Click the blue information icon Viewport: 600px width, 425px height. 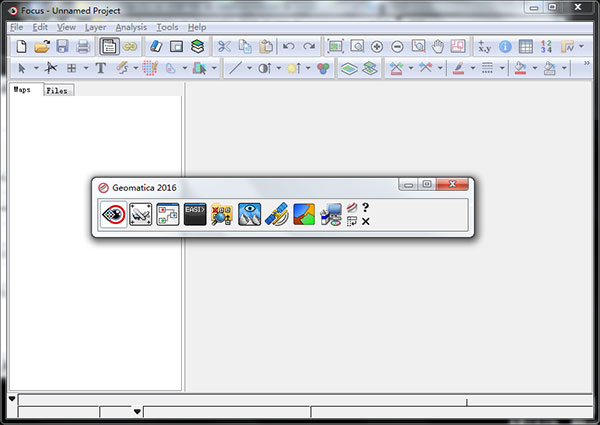(x=505, y=47)
